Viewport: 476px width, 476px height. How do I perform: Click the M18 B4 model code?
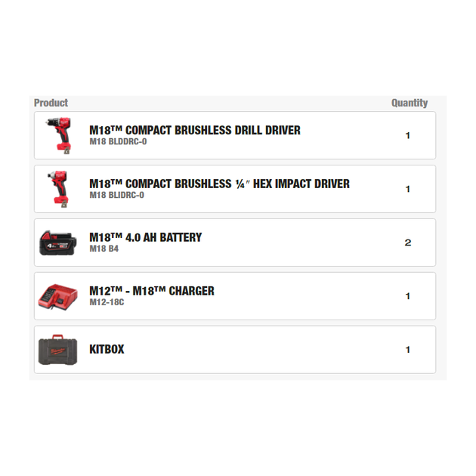[104, 249]
